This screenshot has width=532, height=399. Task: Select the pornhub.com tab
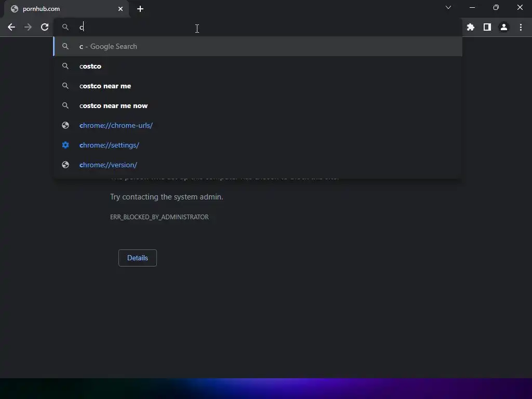click(x=66, y=9)
